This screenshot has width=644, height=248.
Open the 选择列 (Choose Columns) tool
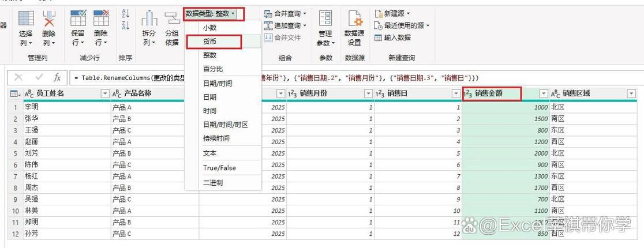pos(26,29)
